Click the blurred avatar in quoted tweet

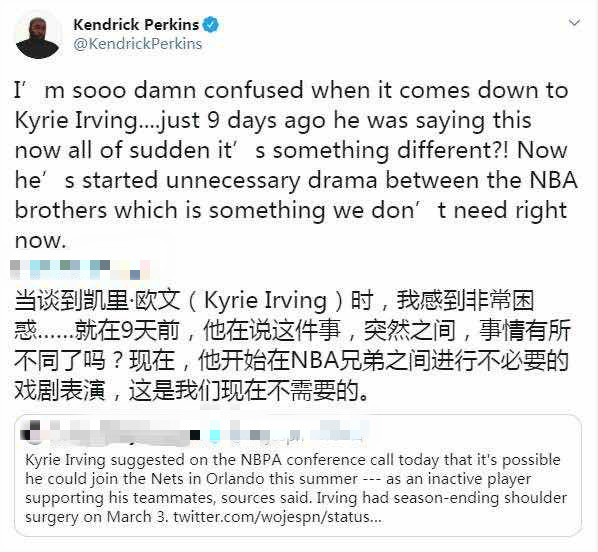pyautogui.click(x=31, y=433)
